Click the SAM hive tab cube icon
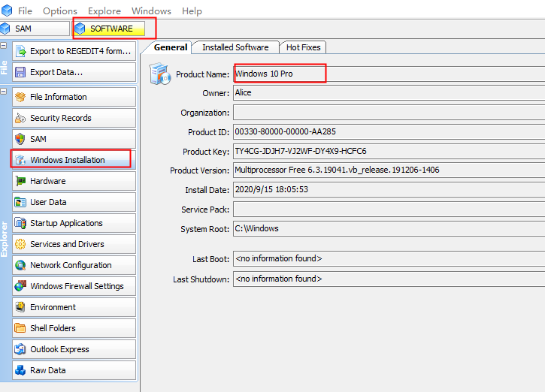545x392 pixels. pos(5,29)
